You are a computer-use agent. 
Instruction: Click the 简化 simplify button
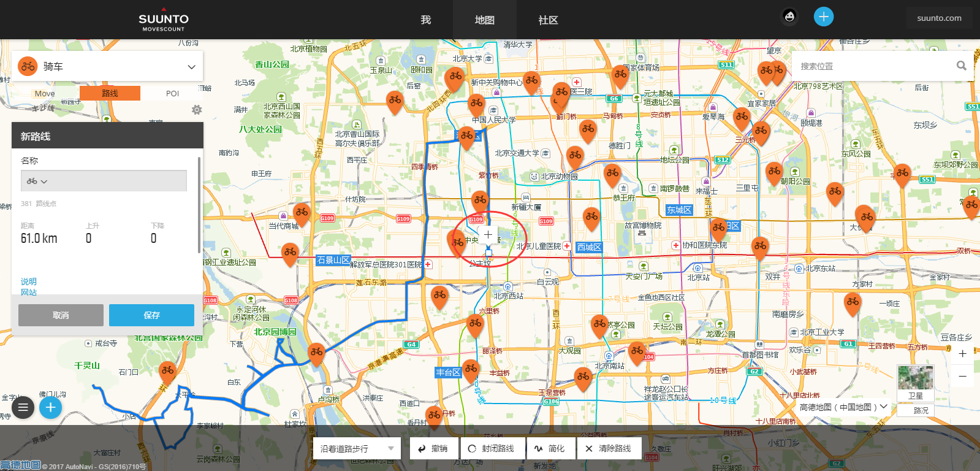click(x=550, y=448)
